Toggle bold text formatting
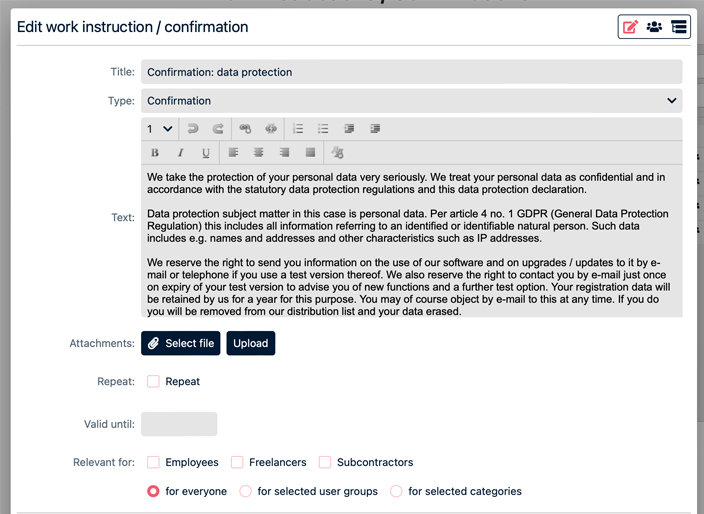Image resolution: width=704 pixels, height=514 pixels. coord(155,153)
